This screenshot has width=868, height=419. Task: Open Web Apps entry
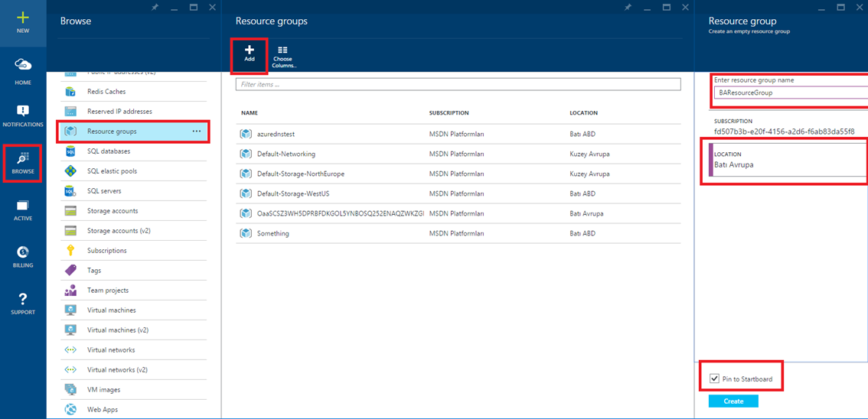pyautogui.click(x=133, y=410)
